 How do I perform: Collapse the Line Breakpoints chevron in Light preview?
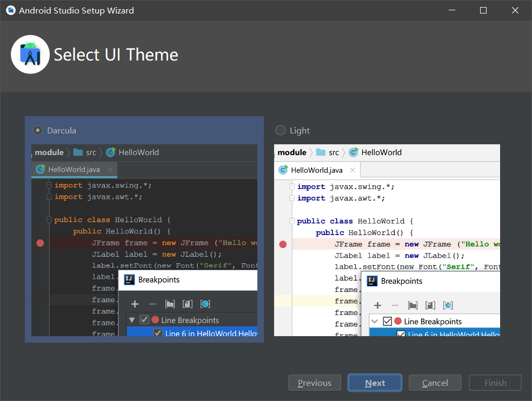tap(375, 321)
